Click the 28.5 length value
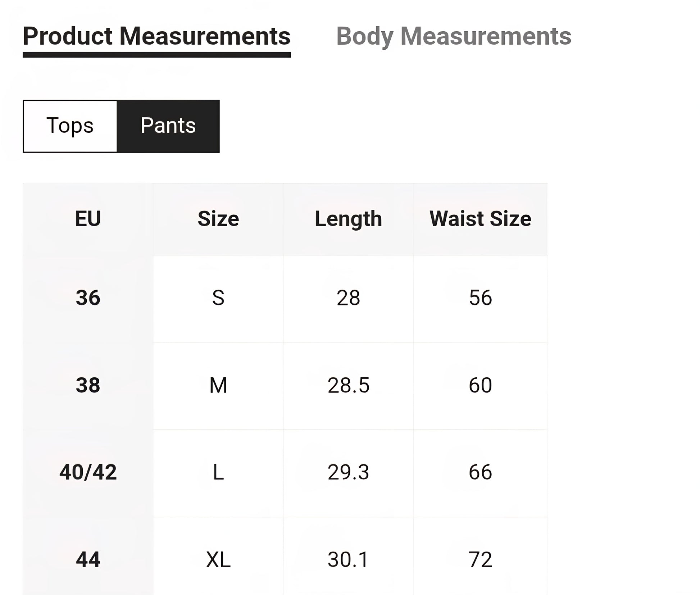Image resolution: width=700 pixels, height=595 pixels. 348,385
